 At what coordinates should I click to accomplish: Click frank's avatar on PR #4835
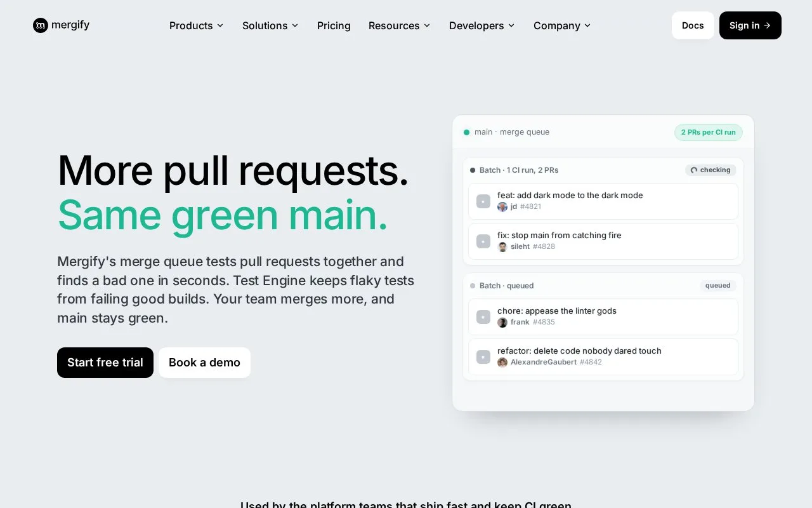click(502, 323)
